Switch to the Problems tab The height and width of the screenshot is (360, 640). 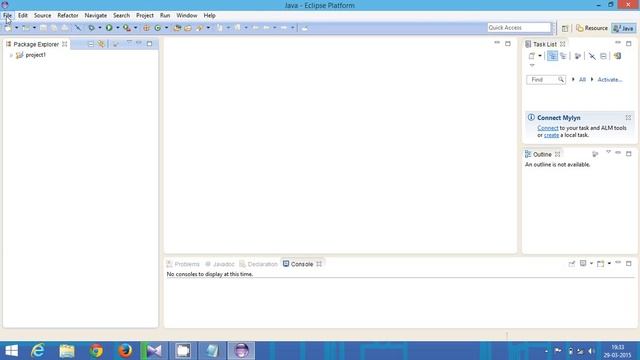183,264
